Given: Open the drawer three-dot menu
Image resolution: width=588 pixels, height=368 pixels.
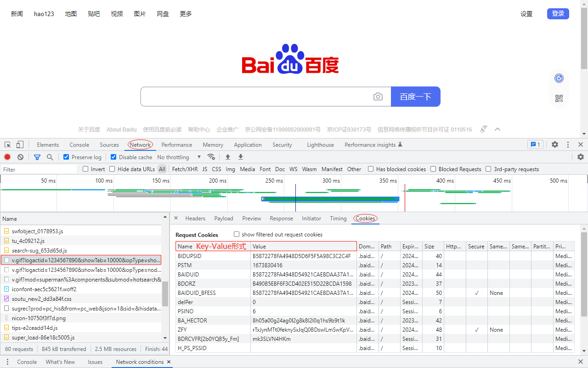Looking at the screenshot, I should tap(7, 362).
